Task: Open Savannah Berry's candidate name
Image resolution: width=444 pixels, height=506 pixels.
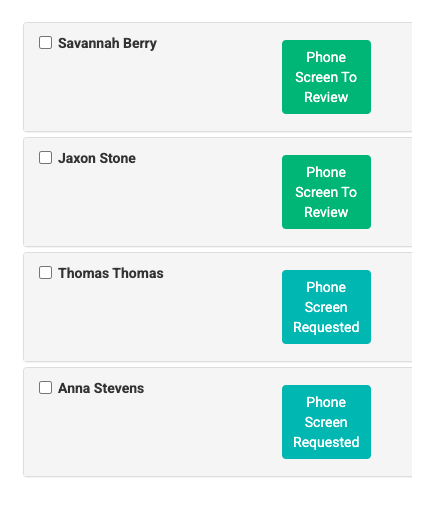Action: point(107,43)
